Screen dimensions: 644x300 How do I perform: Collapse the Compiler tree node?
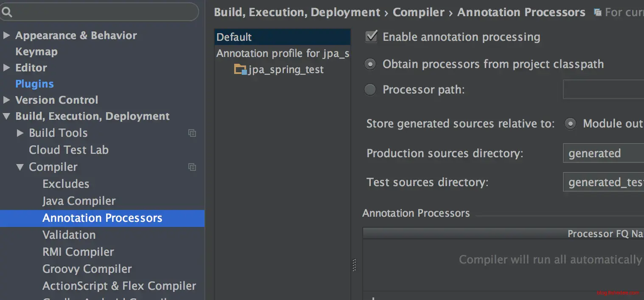pos(20,167)
